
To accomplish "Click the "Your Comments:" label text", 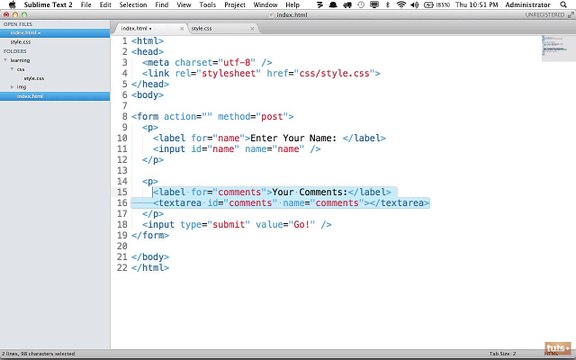I will pyautogui.click(x=310, y=192).
